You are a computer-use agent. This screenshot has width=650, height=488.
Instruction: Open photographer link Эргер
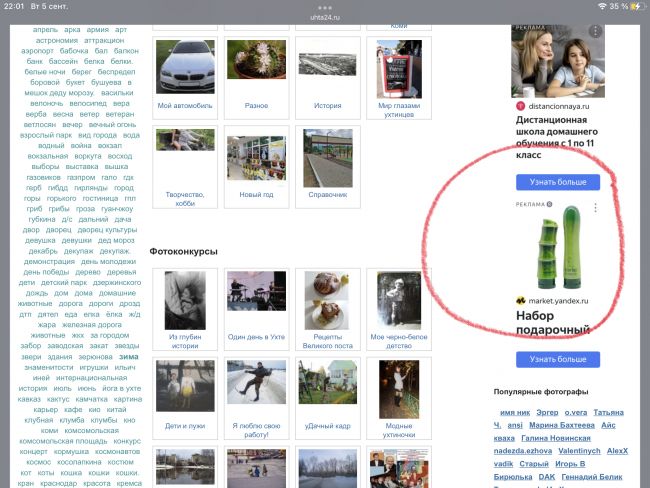pyautogui.click(x=547, y=412)
